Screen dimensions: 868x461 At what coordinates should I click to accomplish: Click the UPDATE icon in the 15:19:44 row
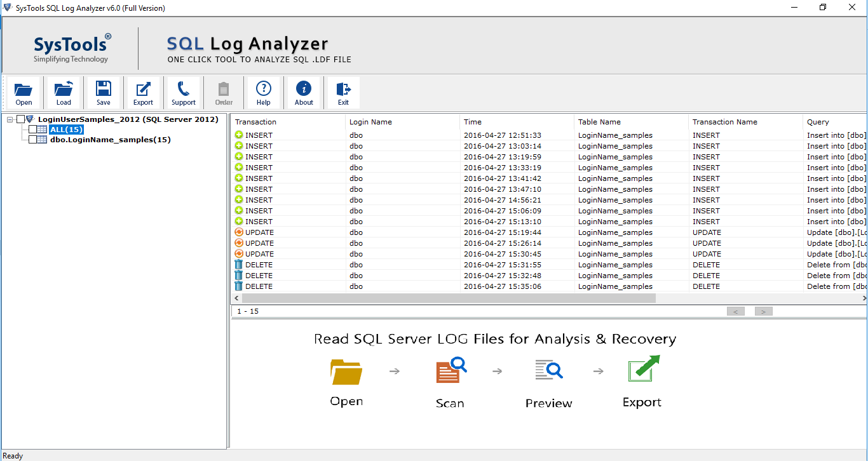tap(239, 232)
